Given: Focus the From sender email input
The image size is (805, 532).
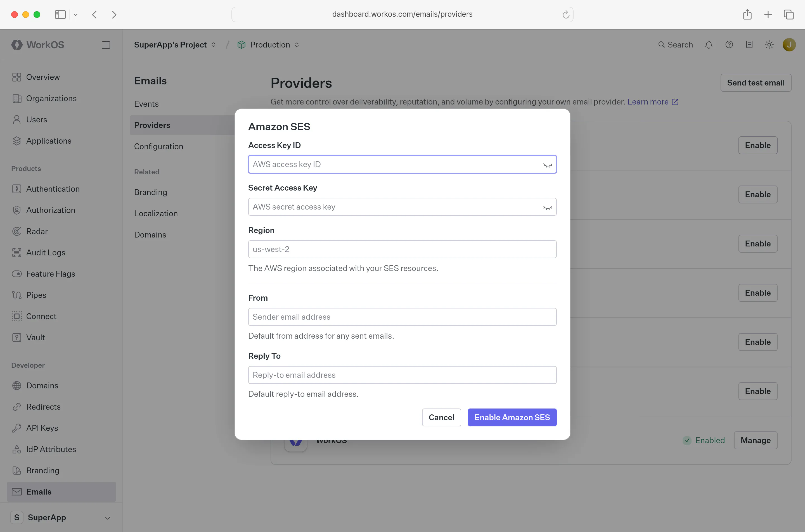Looking at the screenshot, I should [402, 317].
